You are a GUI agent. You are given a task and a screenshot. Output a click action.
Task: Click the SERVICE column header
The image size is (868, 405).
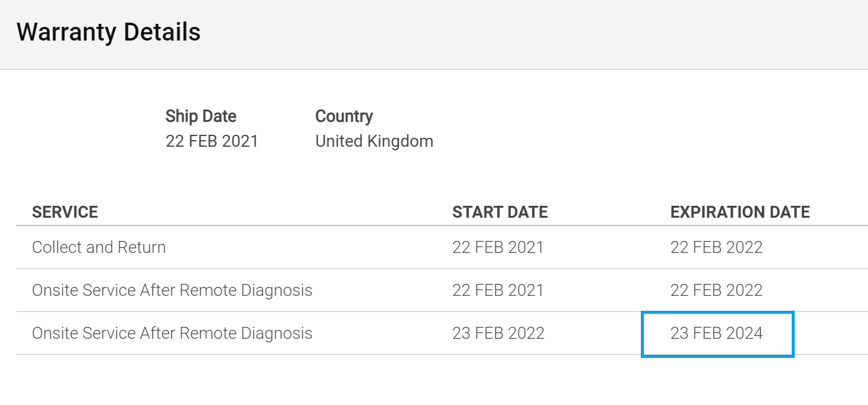(x=65, y=212)
